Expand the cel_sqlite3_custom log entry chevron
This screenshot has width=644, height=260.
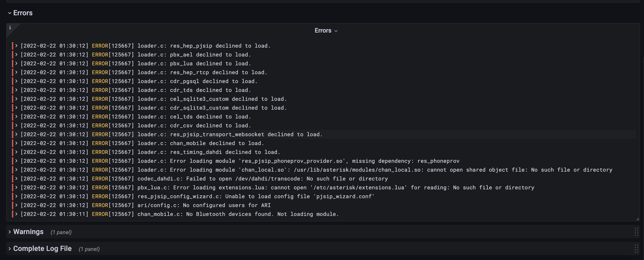[x=16, y=99]
